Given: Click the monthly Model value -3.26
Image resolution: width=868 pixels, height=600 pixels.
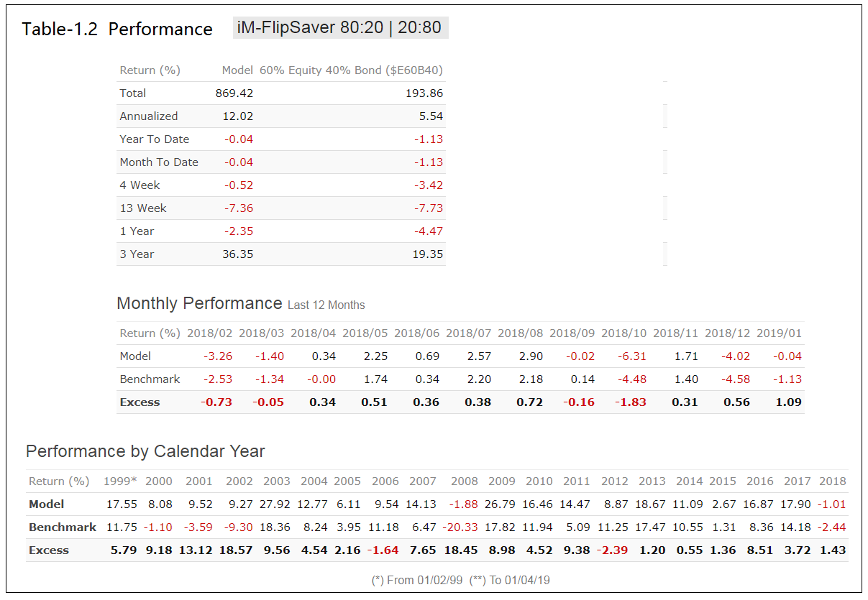Looking at the screenshot, I should pos(217,356).
